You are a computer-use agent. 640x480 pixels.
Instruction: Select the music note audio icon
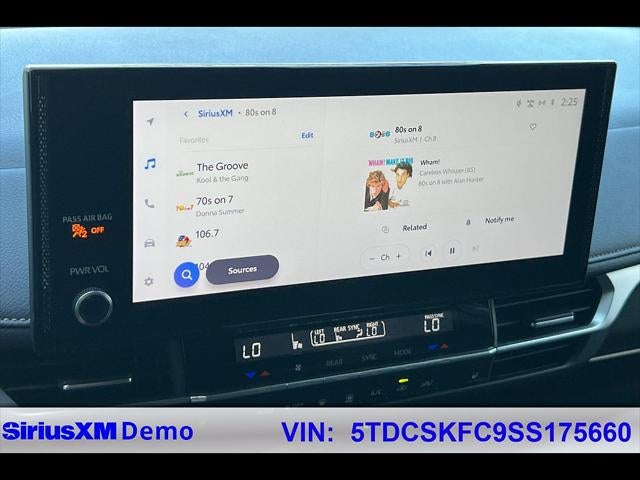click(150, 164)
